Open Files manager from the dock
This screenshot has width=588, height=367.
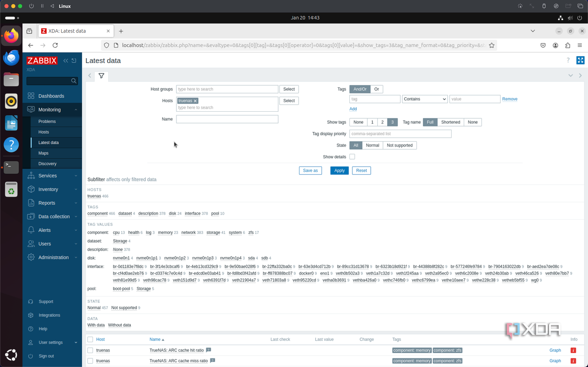point(11,79)
